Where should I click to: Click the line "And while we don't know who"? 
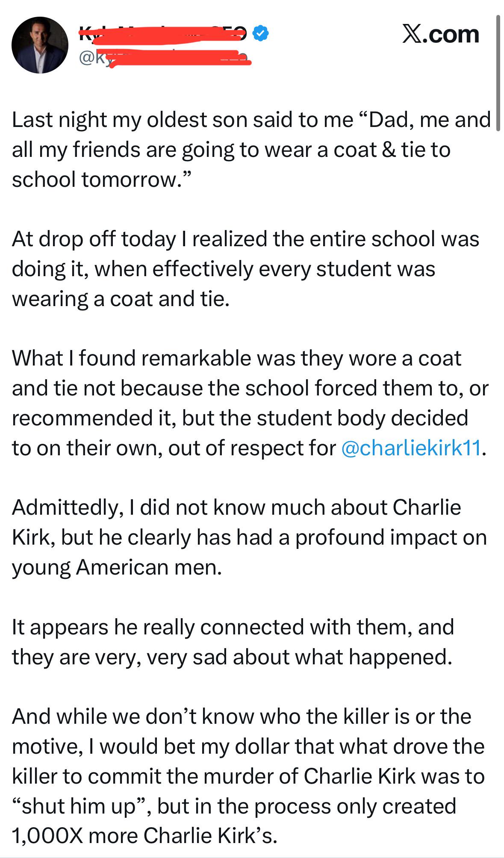242,716
